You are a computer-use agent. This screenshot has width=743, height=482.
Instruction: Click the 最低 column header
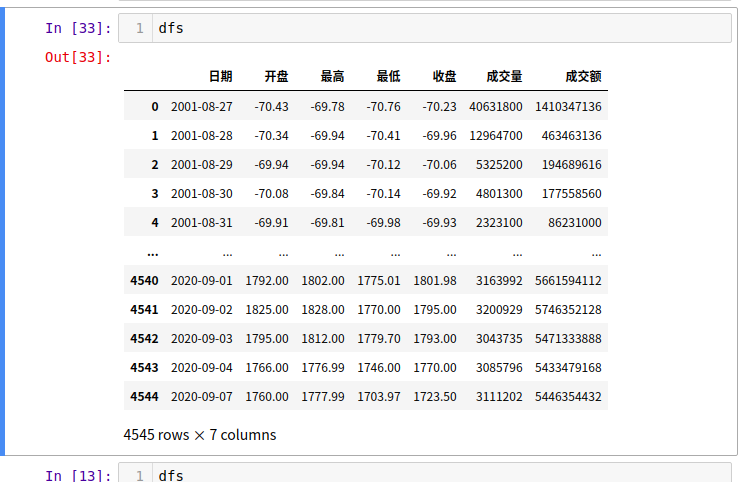(x=389, y=76)
